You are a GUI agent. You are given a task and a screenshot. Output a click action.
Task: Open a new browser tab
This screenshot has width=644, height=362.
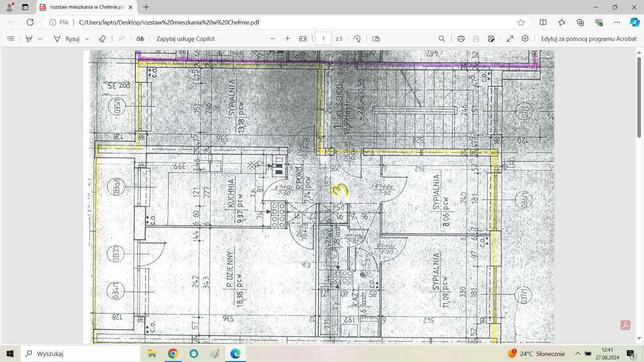tap(146, 7)
